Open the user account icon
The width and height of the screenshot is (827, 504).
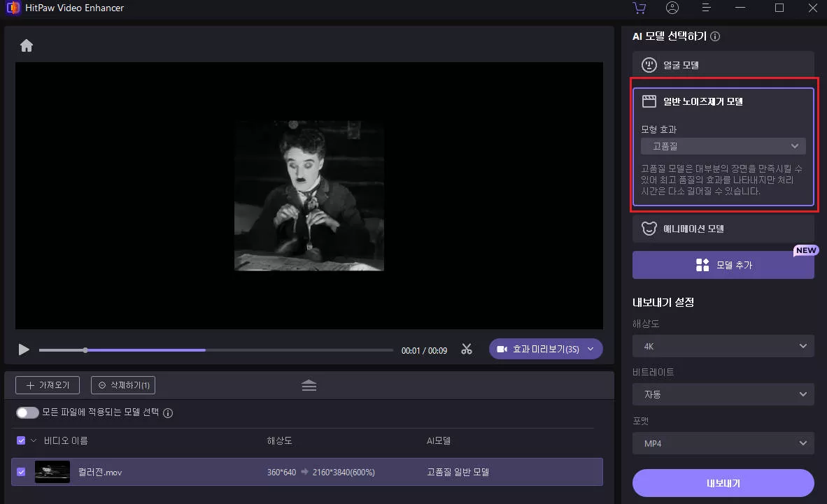[672, 8]
